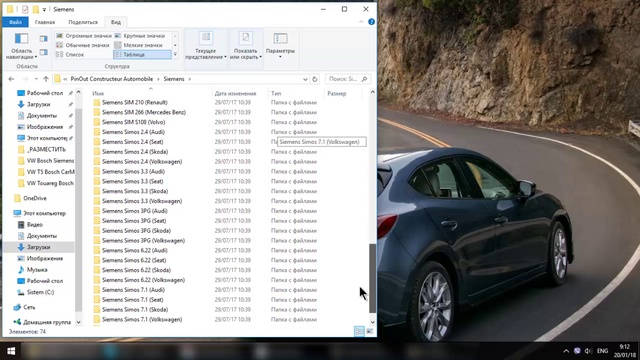Open the Параметры folder options button
This screenshot has width=640, height=360.
(280, 46)
